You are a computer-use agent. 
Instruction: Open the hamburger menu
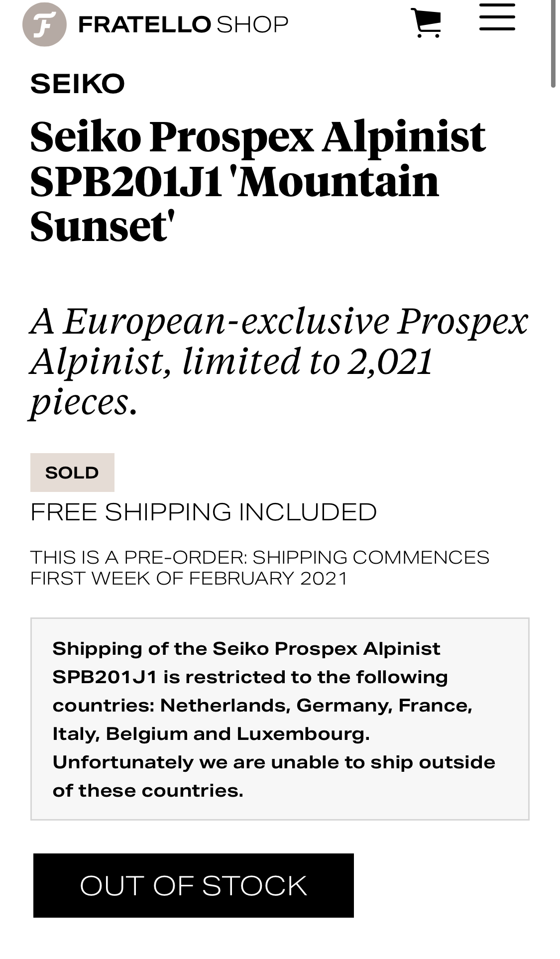pos(497,17)
